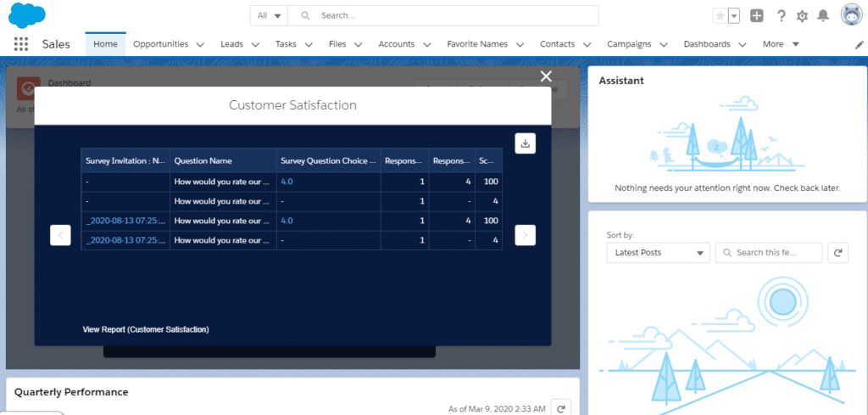Open the Setup gear icon
Viewport: 868px width, 415px height.
[802, 16]
